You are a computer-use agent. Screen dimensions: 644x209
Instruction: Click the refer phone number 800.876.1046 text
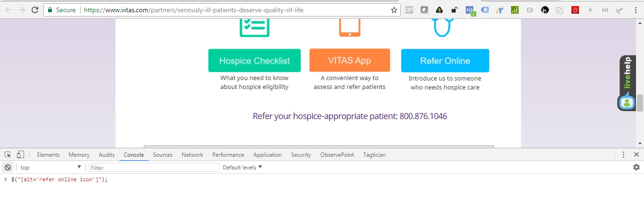pyautogui.click(x=423, y=116)
